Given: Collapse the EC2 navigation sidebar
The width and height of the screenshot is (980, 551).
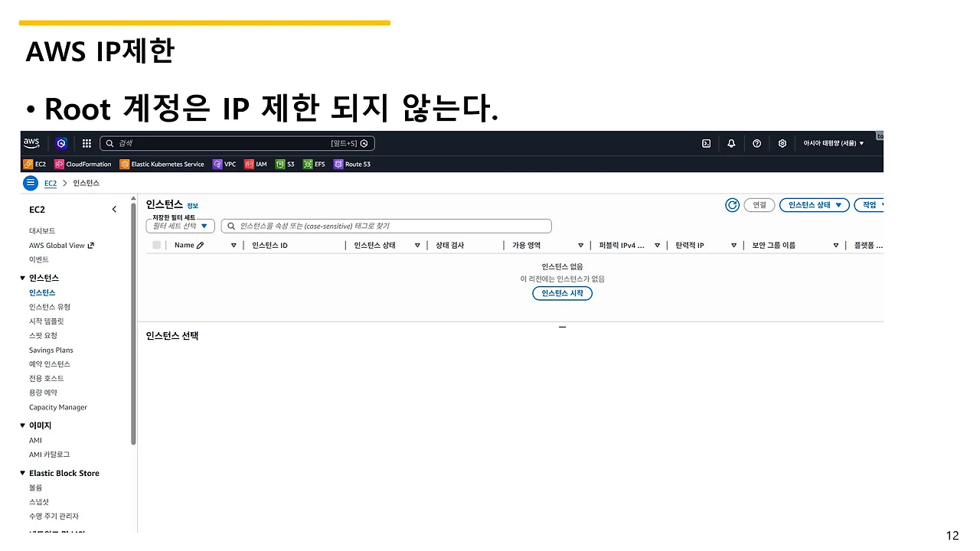Looking at the screenshot, I should pyautogui.click(x=113, y=208).
